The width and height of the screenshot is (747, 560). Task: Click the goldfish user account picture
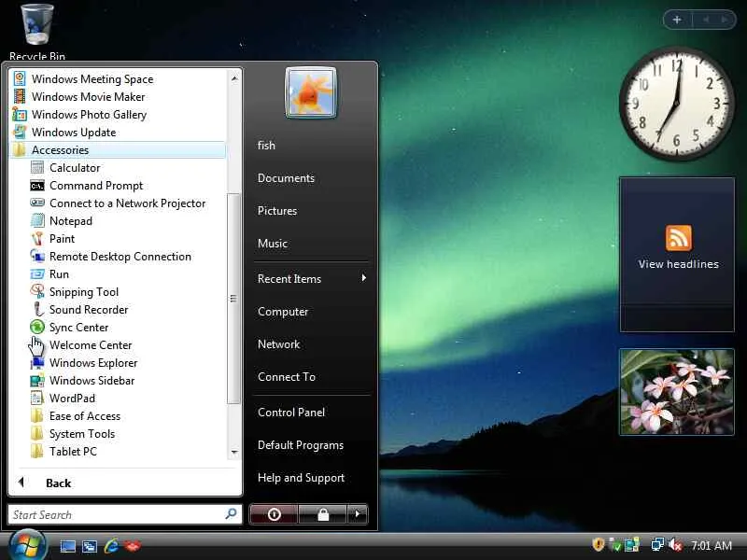pos(311,92)
